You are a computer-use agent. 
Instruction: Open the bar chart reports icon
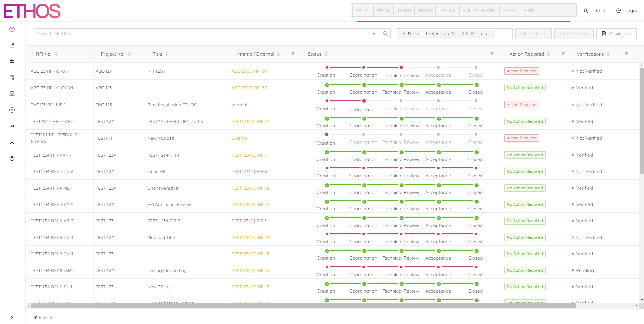coord(12,126)
